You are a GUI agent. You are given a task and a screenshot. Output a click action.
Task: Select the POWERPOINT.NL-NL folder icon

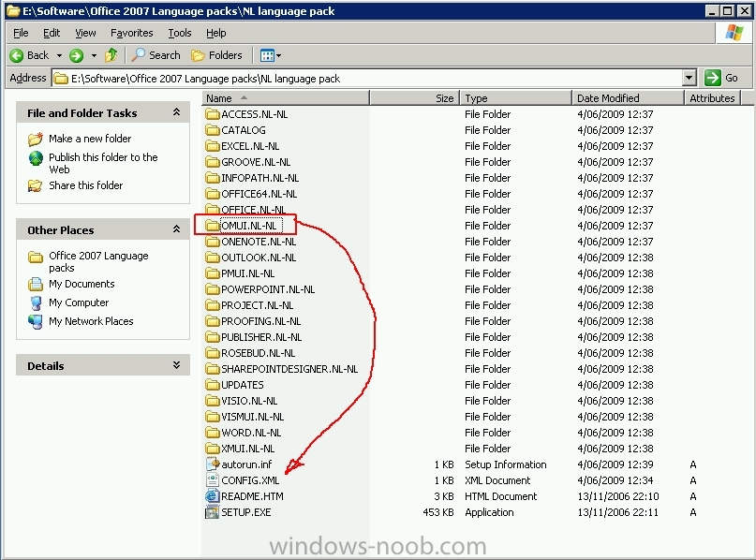coord(212,289)
